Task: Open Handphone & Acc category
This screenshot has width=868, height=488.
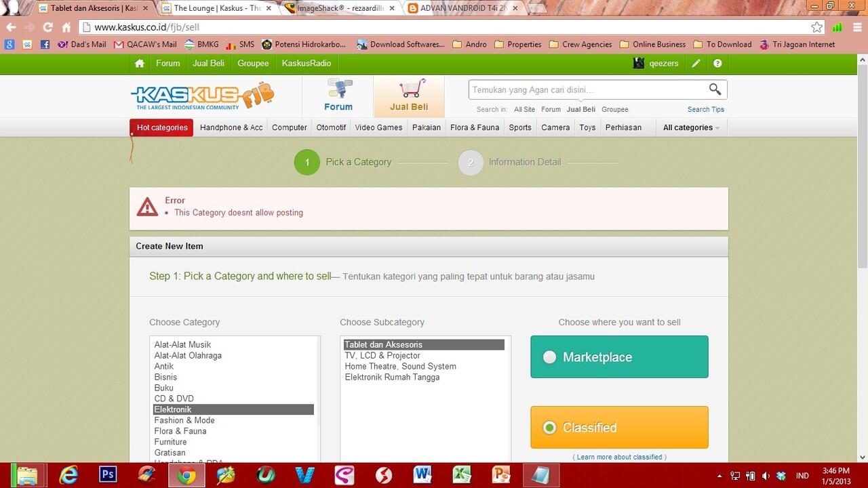Action: point(231,127)
